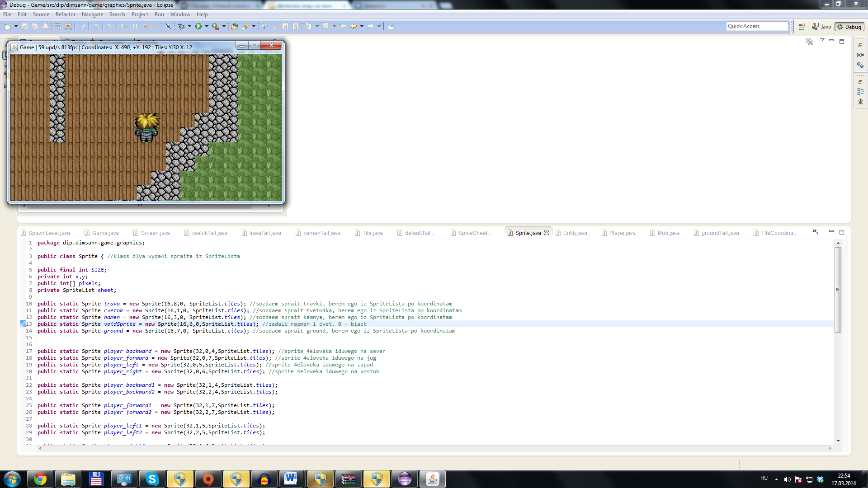Click the New file toolbar icon
The height and width of the screenshot is (488, 868).
(x=8, y=26)
